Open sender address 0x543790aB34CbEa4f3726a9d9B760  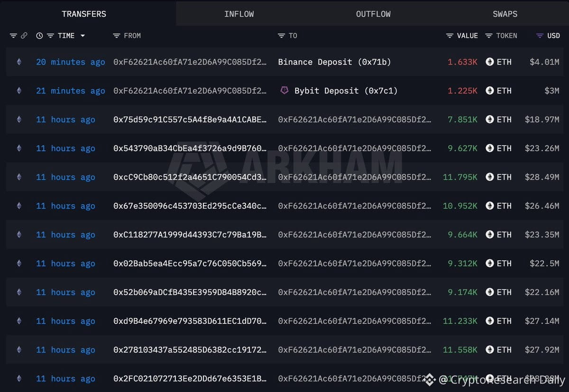point(190,148)
